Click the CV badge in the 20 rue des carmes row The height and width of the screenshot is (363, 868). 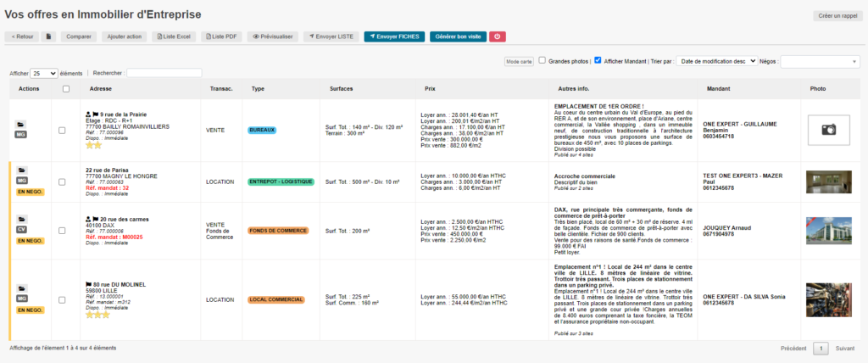22,230
